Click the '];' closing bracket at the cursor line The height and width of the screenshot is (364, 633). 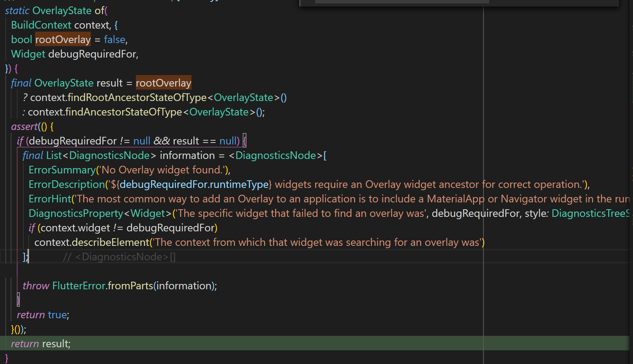click(26, 257)
